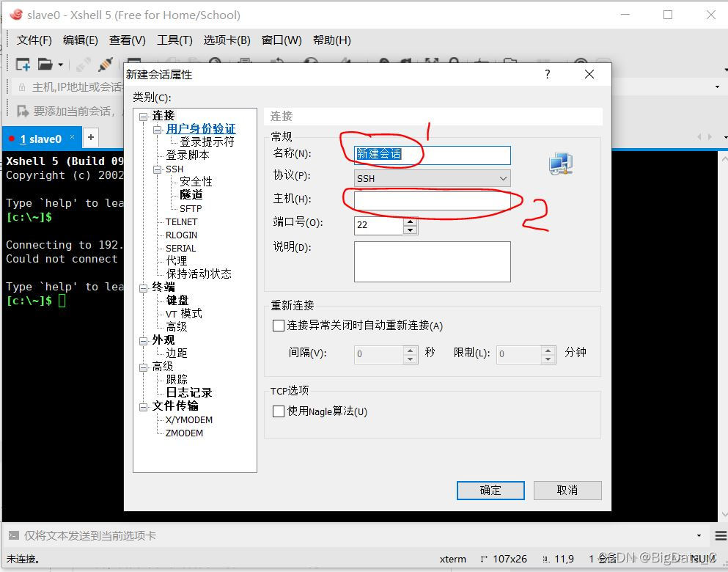
Task: Select ZMODEM in the category tree
Action: [x=184, y=433]
